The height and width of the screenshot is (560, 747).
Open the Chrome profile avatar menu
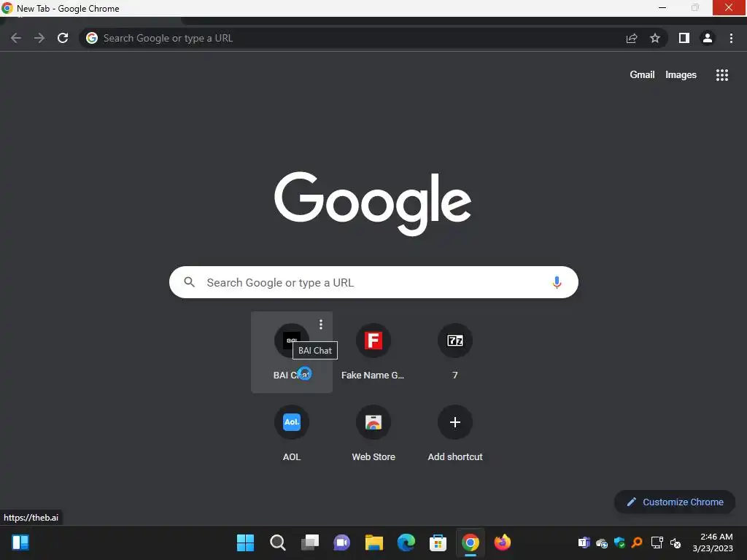click(708, 38)
